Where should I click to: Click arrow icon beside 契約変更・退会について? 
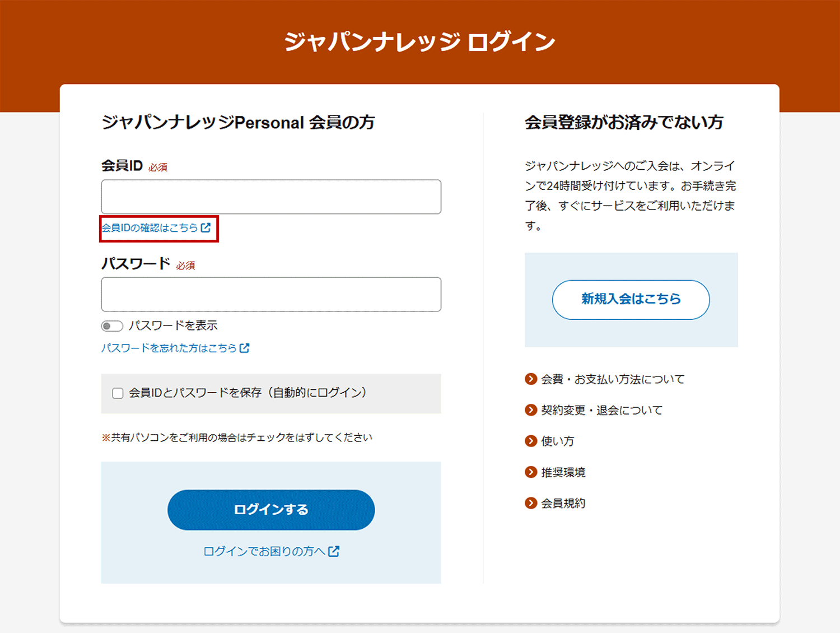pos(531,410)
